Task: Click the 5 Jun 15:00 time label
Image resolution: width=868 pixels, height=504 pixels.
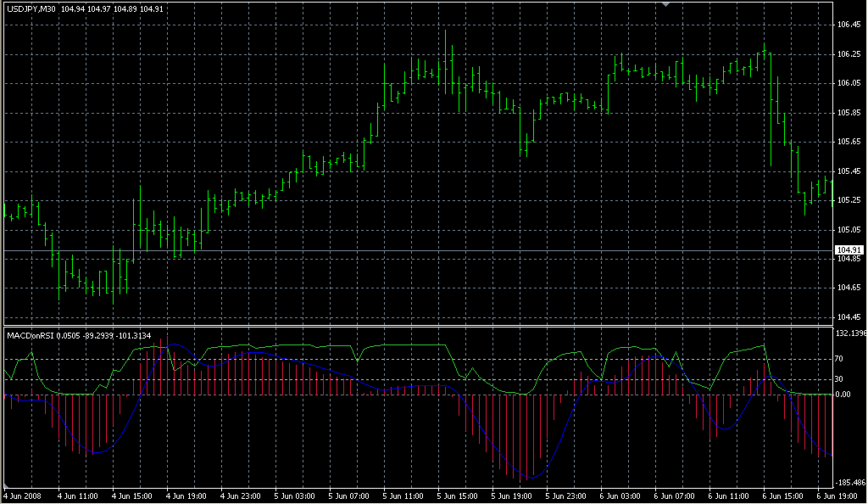Action: pos(456,496)
